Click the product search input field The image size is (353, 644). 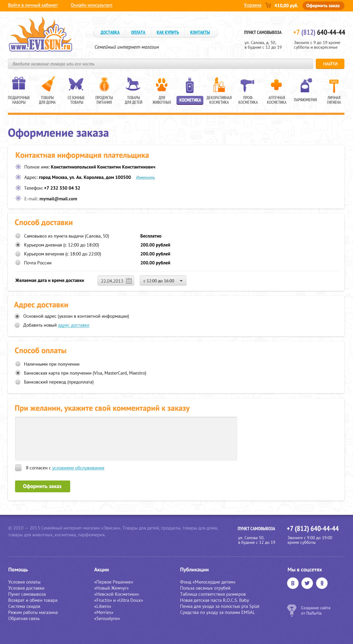coord(160,64)
